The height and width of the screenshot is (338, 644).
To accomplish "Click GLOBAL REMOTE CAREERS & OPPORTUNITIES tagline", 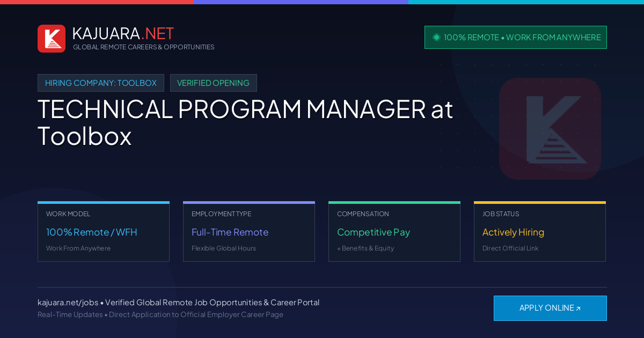I will tap(144, 47).
